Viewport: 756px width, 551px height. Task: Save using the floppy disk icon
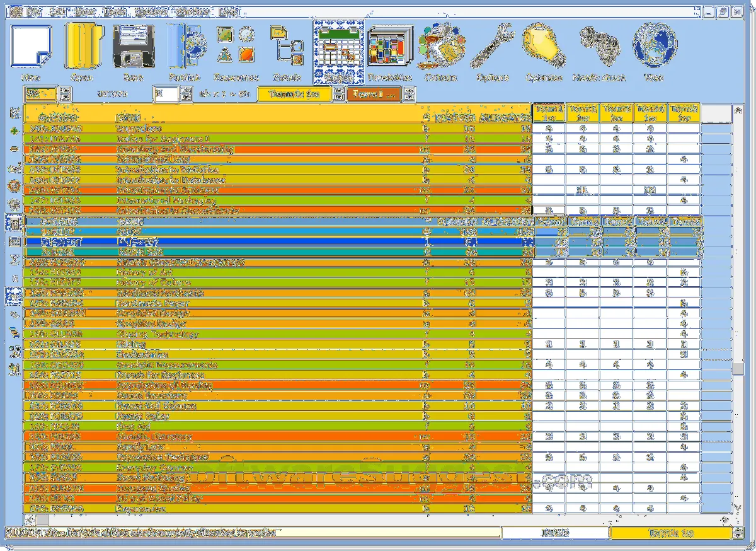(134, 46)
